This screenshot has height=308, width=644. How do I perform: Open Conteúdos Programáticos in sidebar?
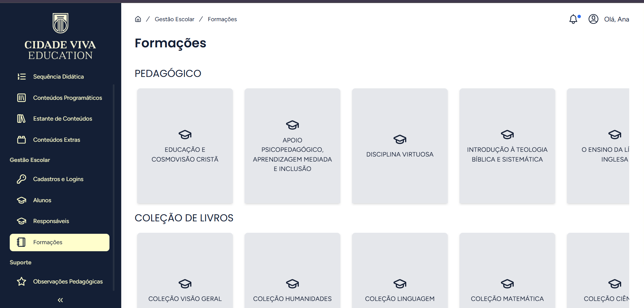[x=67, y=98]
